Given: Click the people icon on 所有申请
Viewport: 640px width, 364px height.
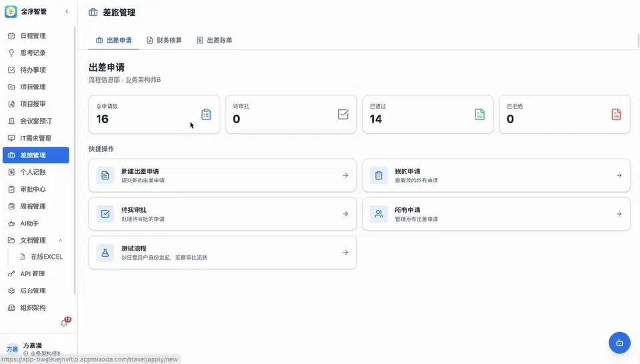Looking at the screenshot, I should click(x=379, y=214).
